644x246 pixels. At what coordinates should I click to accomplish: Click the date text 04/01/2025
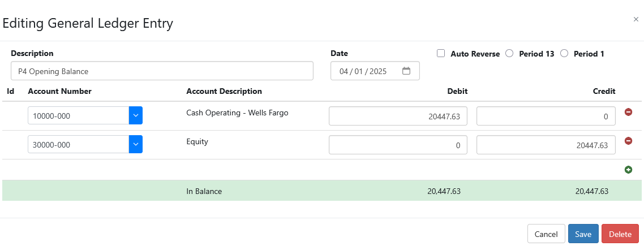(x=363, y=71)
